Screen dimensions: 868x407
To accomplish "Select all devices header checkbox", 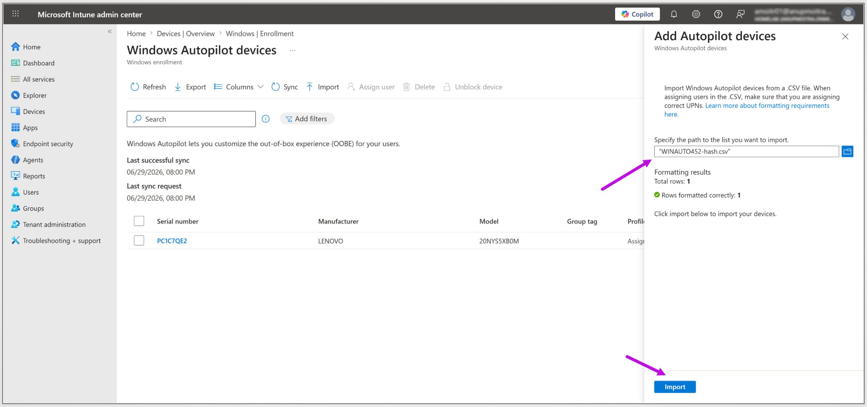I will pyautogui.click(x=139, y=221).
